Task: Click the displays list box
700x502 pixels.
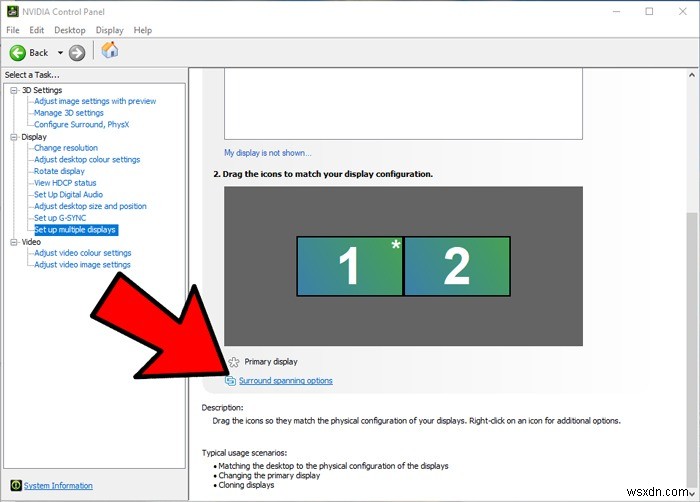Action: [403, 104]
